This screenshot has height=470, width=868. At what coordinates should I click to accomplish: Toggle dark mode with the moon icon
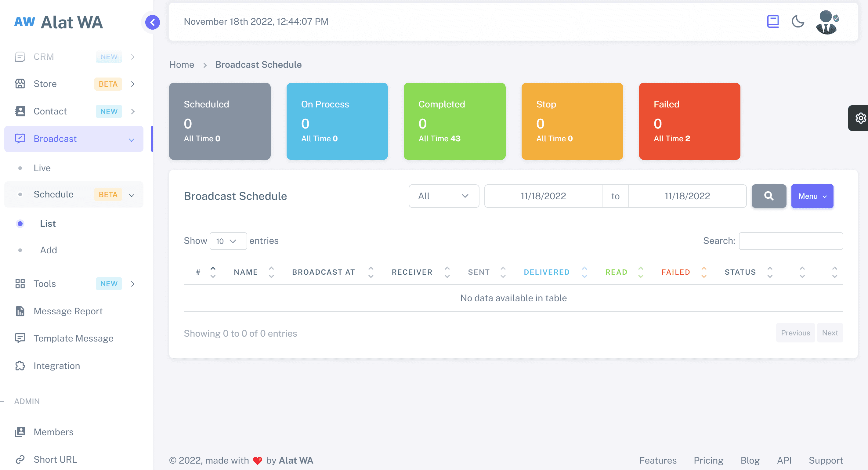797,22
